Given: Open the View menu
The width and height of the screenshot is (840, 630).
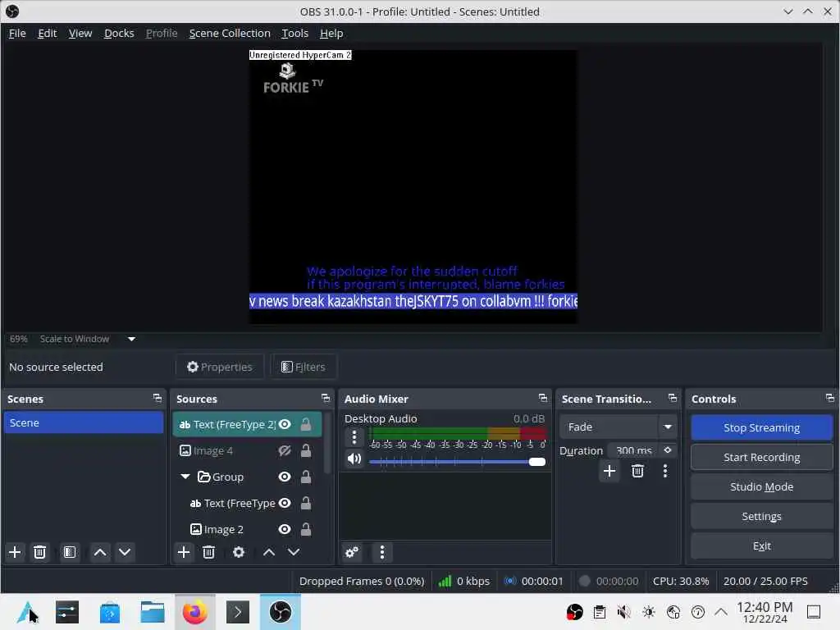Looking at the screenshot, I should (x=80, y=33).
